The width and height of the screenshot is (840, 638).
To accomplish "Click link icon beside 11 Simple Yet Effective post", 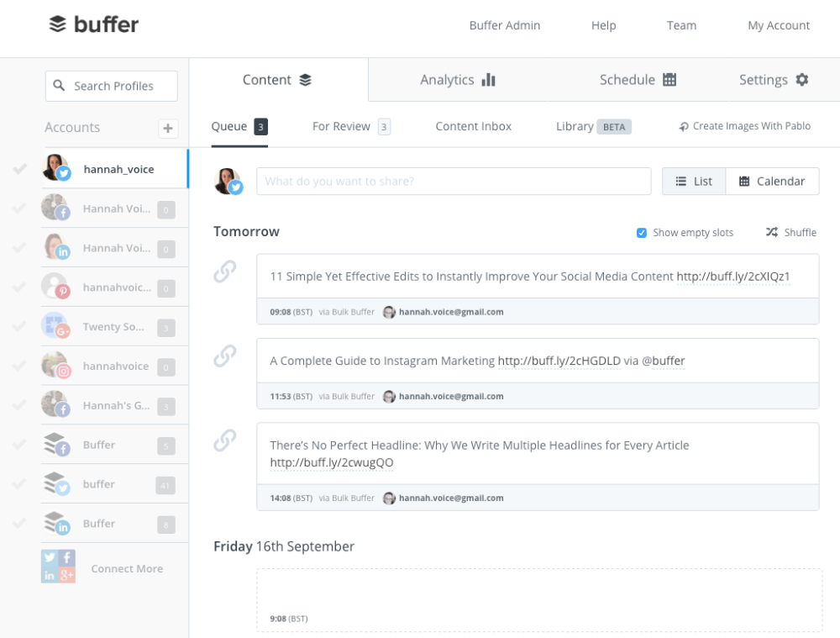I will (x=225, y=272).
